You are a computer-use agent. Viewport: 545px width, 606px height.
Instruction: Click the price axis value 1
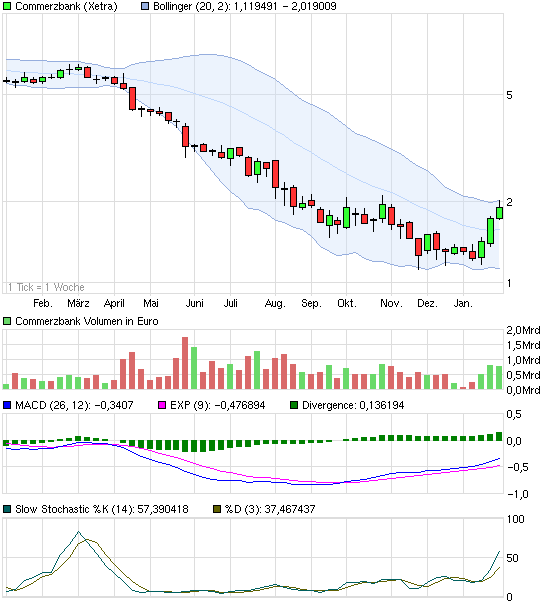(x=509, y=283)
